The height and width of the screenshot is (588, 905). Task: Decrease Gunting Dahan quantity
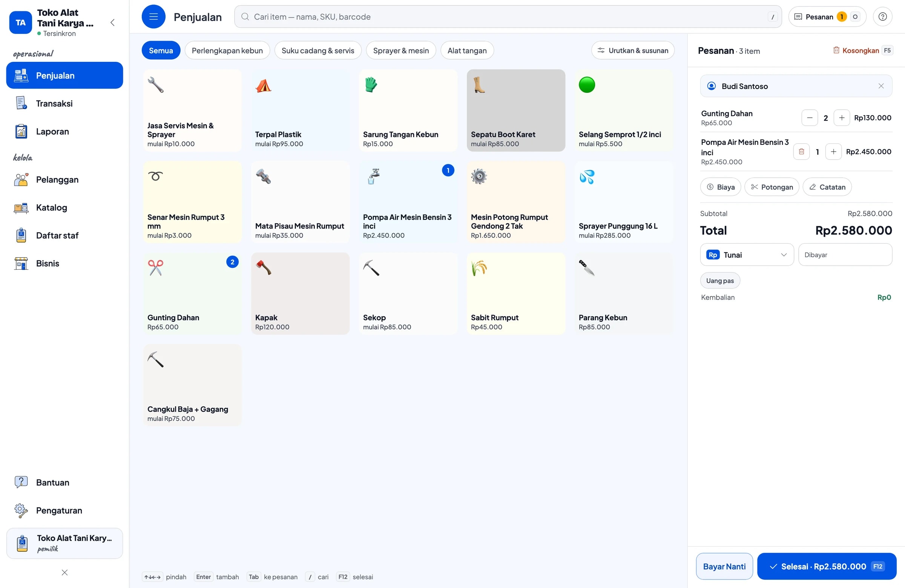tap(810, 118)
